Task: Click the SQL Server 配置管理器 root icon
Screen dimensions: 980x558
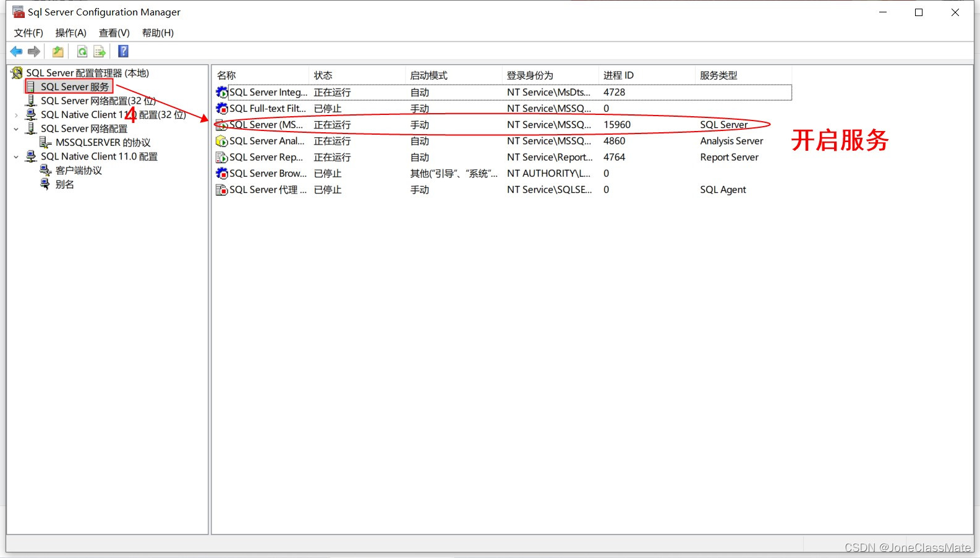Action: coord(17,73)
